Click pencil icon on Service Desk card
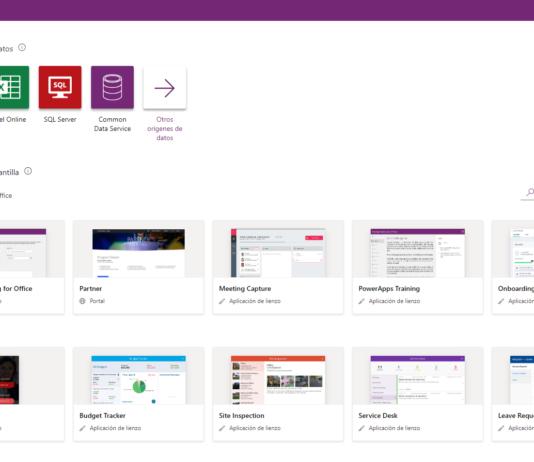The width and height of the screenshot is (534, 462). (x=362, y=428)
